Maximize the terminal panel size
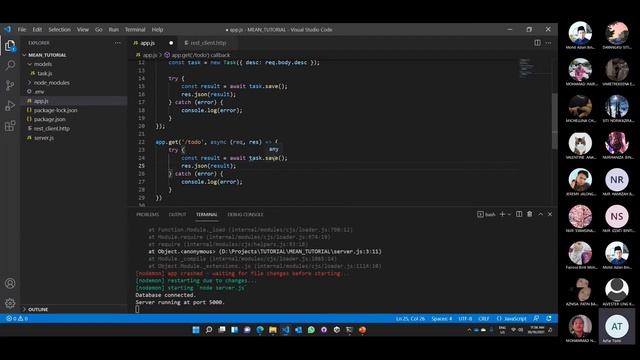This screenshot has width=640, height=360. click(540, 214)
